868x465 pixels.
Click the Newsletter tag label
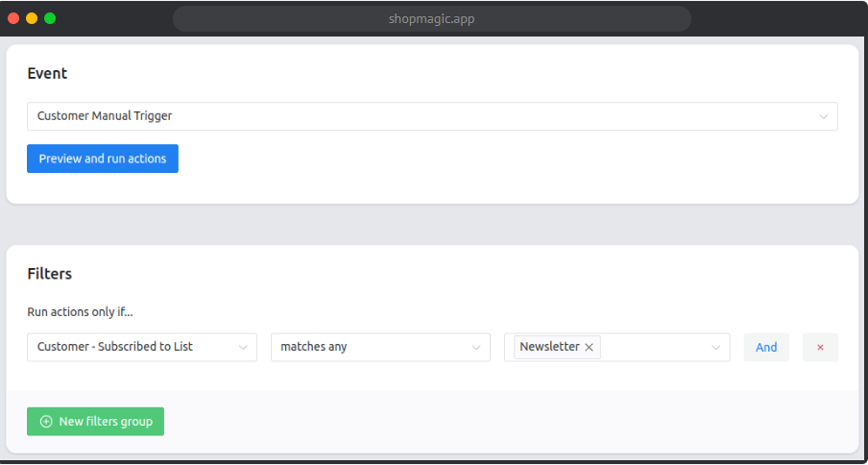549,347
